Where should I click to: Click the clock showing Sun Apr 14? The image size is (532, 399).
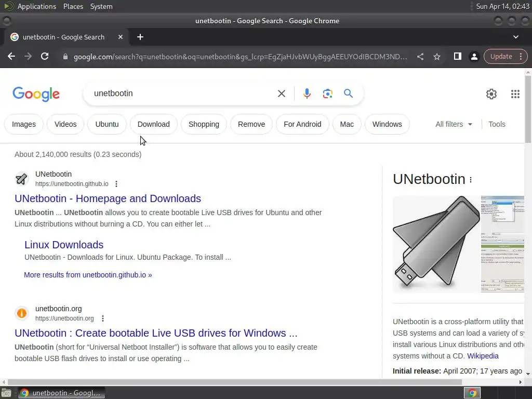point(502,6)
